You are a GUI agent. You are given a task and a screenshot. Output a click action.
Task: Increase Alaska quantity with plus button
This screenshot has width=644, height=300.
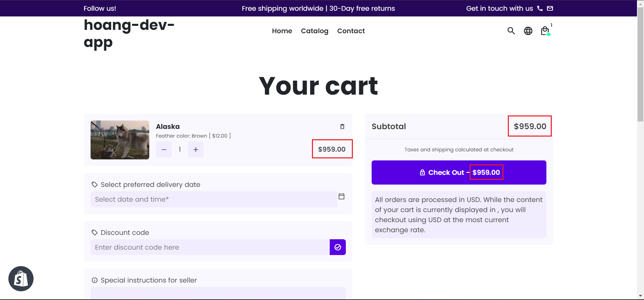[x=196, y=149]
